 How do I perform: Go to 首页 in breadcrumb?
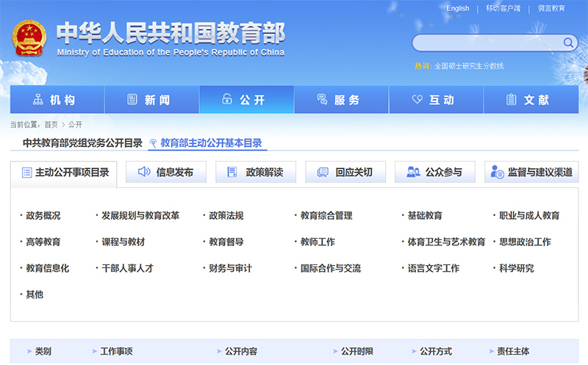click(51, 125)
